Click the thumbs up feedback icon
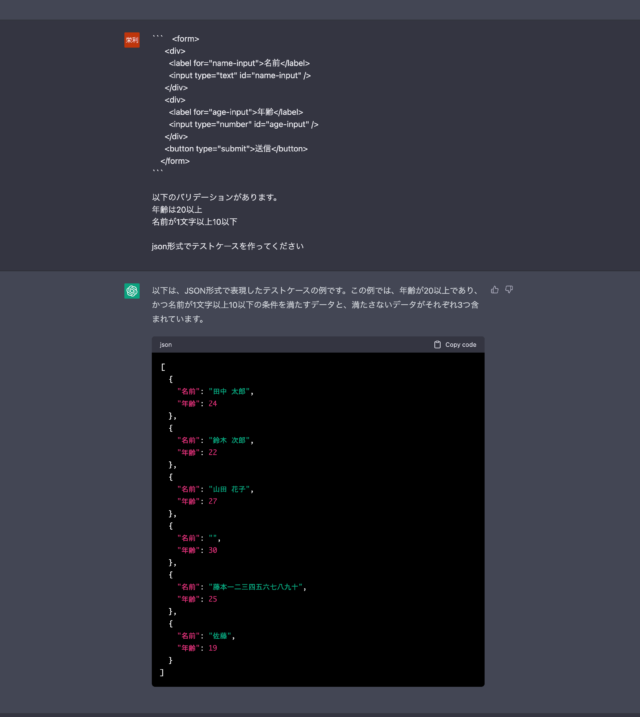640x717 pixels. pyautogui.click(x=495, y=289)
